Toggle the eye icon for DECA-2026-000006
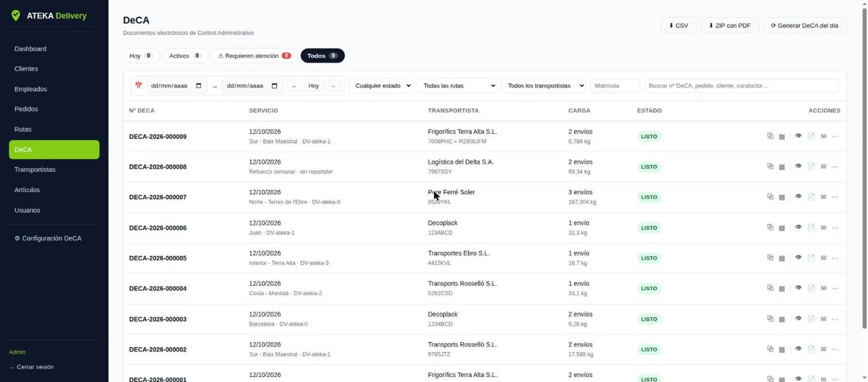 point(799,228)
